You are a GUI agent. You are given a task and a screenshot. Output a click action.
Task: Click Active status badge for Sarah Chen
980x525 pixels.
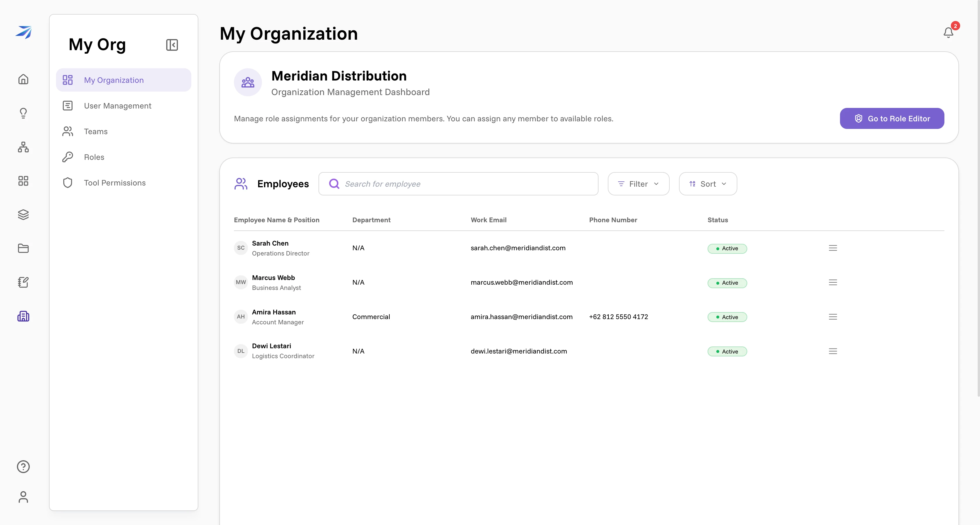tap(727, 249)
